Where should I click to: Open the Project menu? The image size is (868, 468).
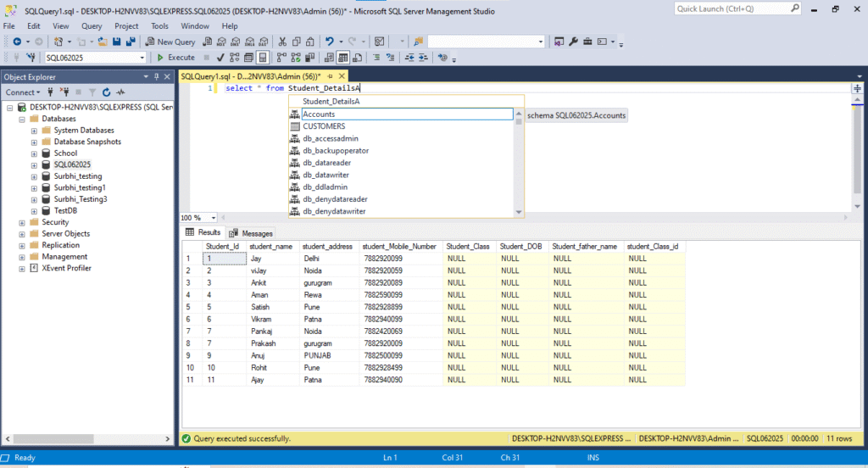click(x=126, y=26)
